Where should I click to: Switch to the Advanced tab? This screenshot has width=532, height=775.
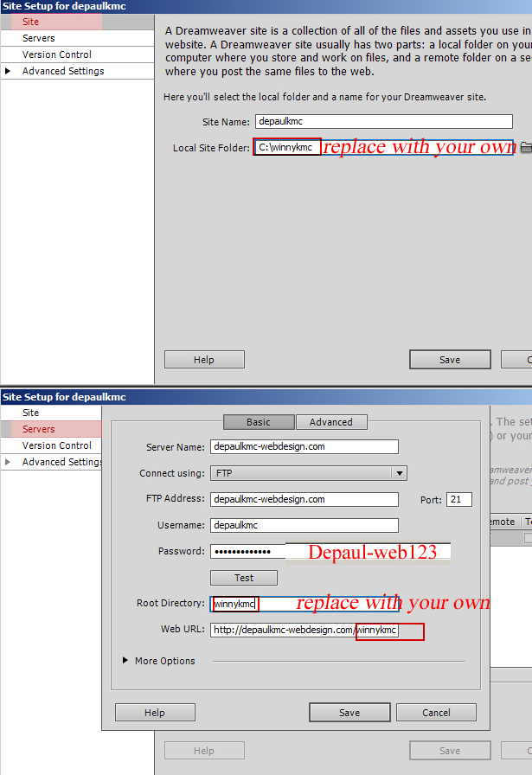pos(331,422)
